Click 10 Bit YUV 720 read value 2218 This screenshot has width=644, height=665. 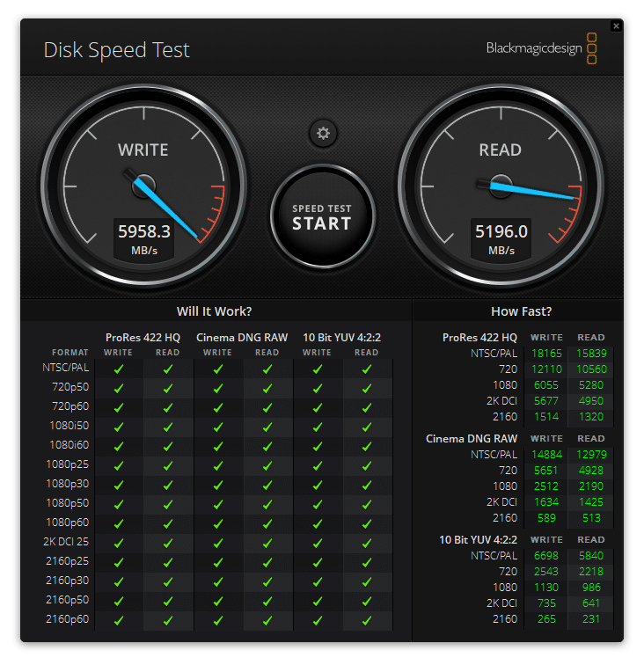591,571
